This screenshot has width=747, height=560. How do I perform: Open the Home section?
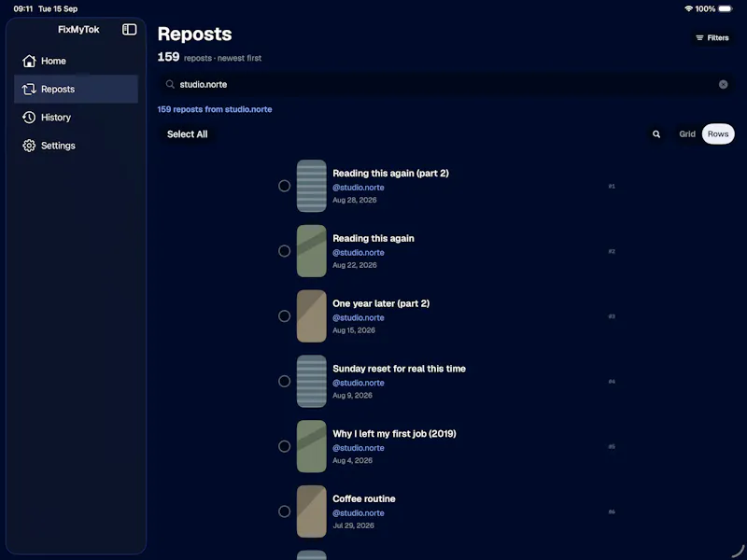(76, 61)
